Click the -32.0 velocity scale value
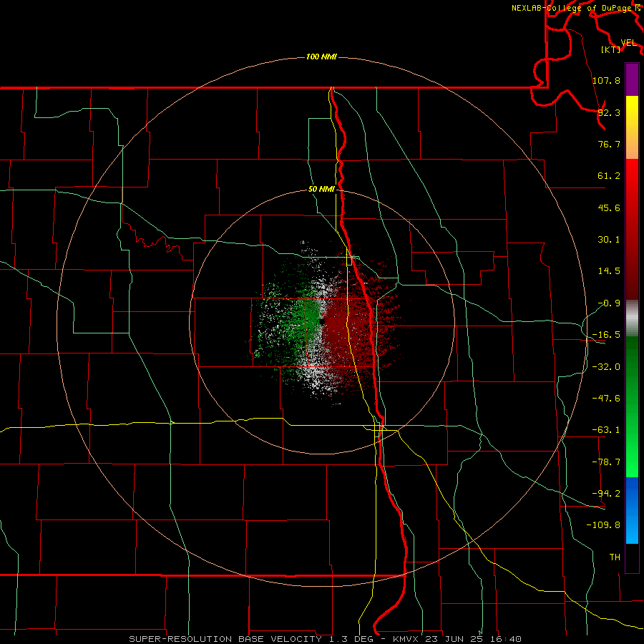Screen dimensions: 644x644 click(x=606, y=367)
